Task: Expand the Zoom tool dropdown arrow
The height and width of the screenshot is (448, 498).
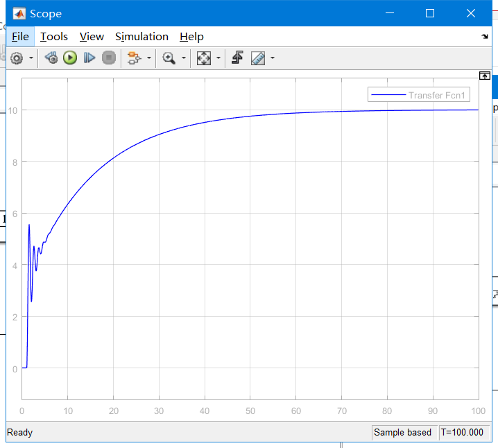Action: (x=184, y=58)
